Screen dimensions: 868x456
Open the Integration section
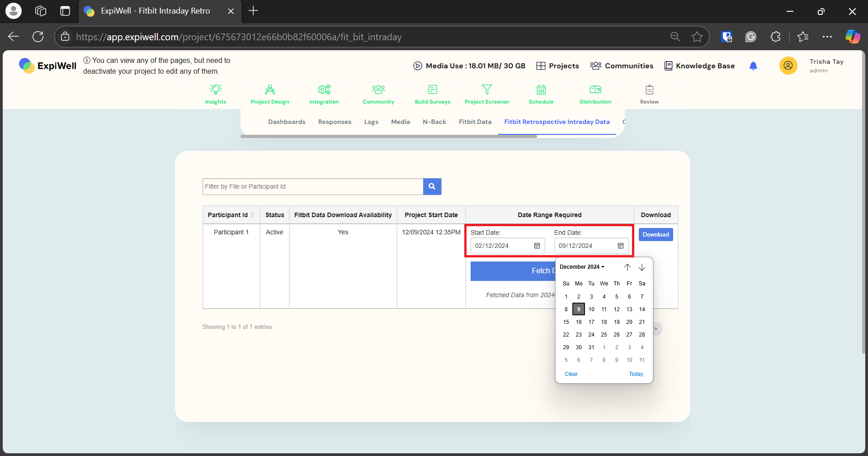tap(324, 95)
